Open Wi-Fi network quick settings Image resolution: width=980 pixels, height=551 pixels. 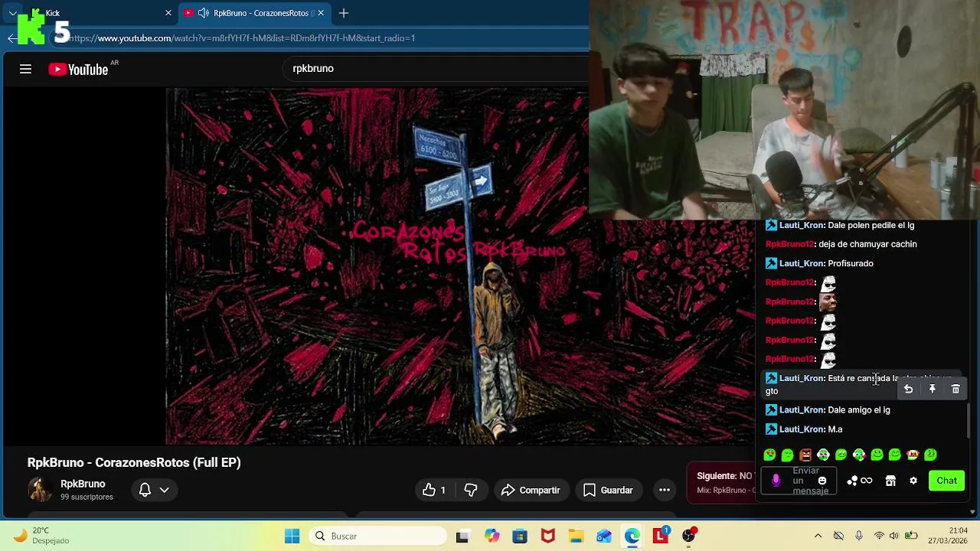[879, 536]
